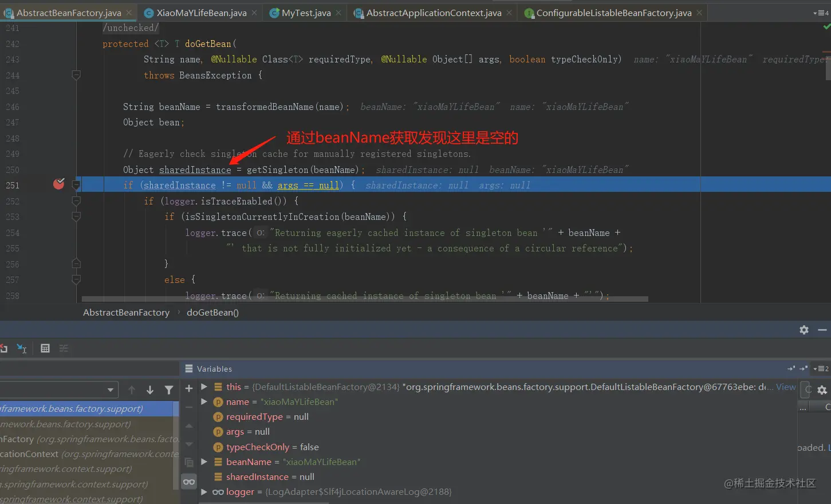This screenshot has height=504, width=831.
Task: Open debug tool window settings gear
Action: pyautogui.click(x=804, y=330)
